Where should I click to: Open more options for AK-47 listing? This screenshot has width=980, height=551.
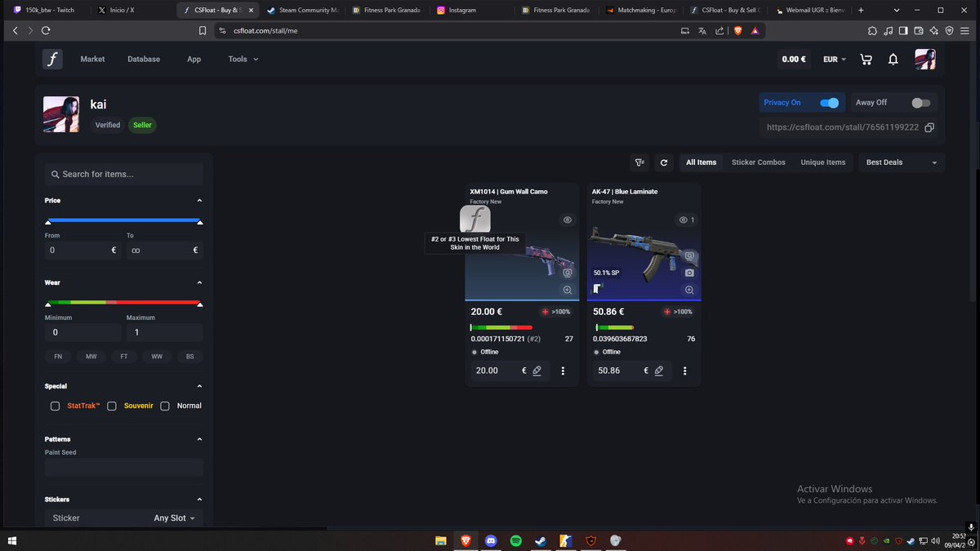click(x=684, y=371)
